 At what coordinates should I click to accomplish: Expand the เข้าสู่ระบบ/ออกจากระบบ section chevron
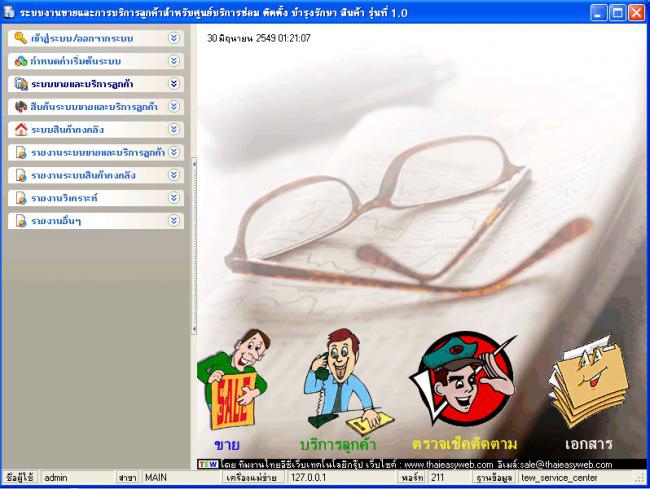coord(174,38)
